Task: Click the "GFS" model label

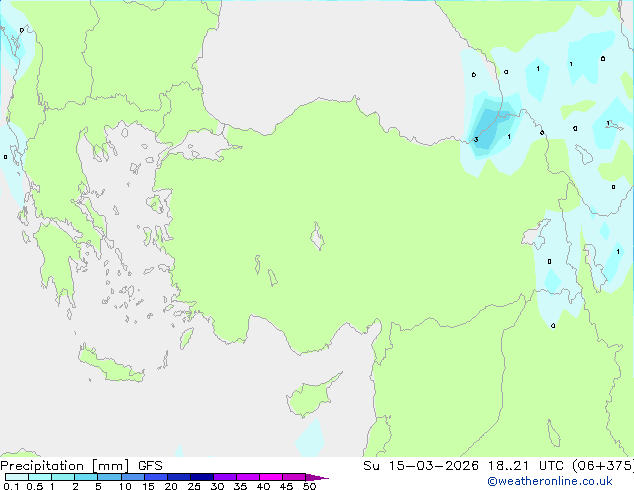Action: [150, 466]
